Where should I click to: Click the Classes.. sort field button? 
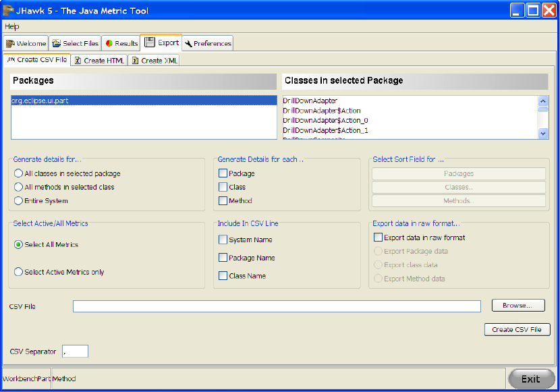[x=459, y=187]
